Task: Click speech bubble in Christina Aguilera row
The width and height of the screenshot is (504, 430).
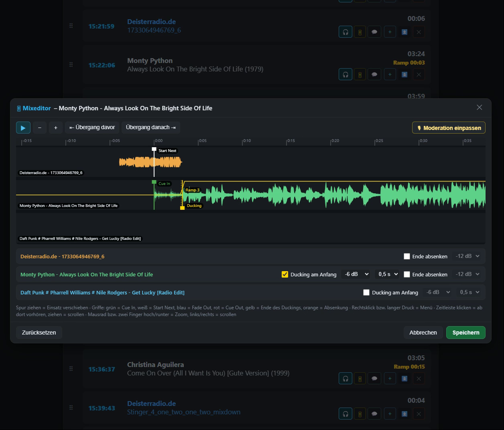Action: pyautogui.click(x=374, y=379)
